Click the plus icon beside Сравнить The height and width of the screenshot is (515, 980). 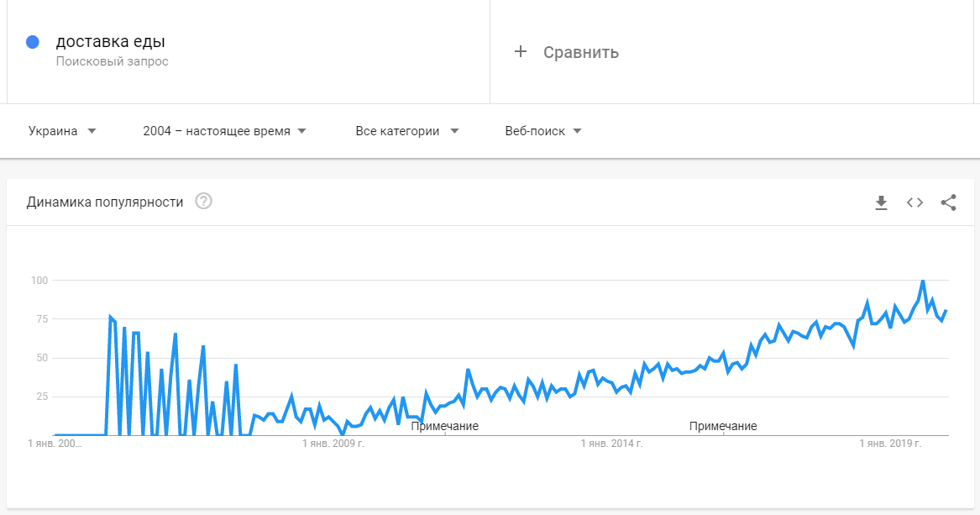[x=521, y=52]
